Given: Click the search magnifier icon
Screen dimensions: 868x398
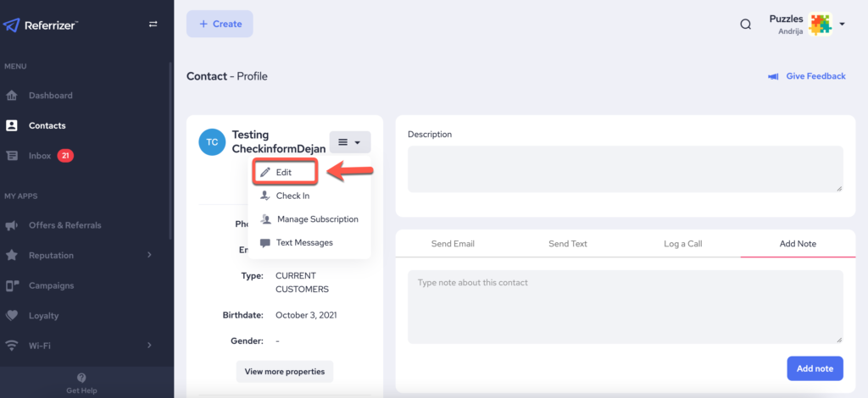Looking at the screenshot, I should click(746, 25).
